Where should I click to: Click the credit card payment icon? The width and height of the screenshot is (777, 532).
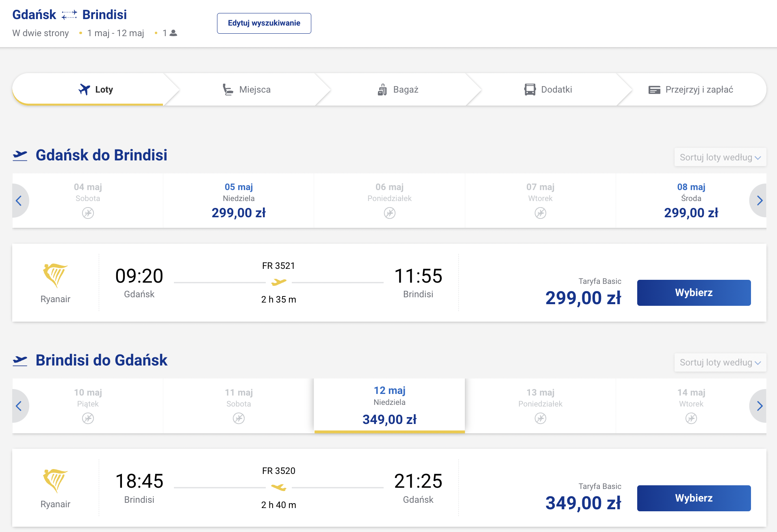654,90
